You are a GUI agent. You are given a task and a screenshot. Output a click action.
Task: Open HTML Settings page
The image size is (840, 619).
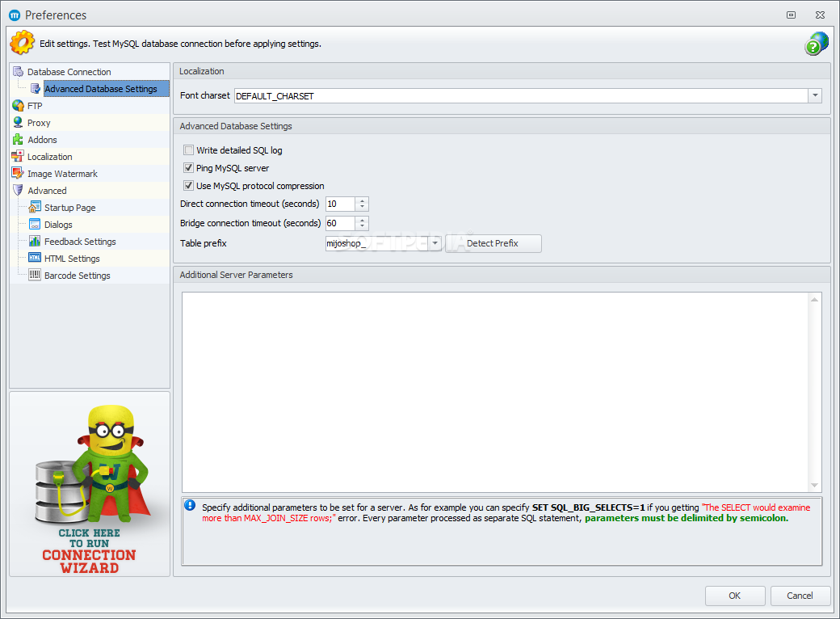pyautogui.click(x=72, y=259)
